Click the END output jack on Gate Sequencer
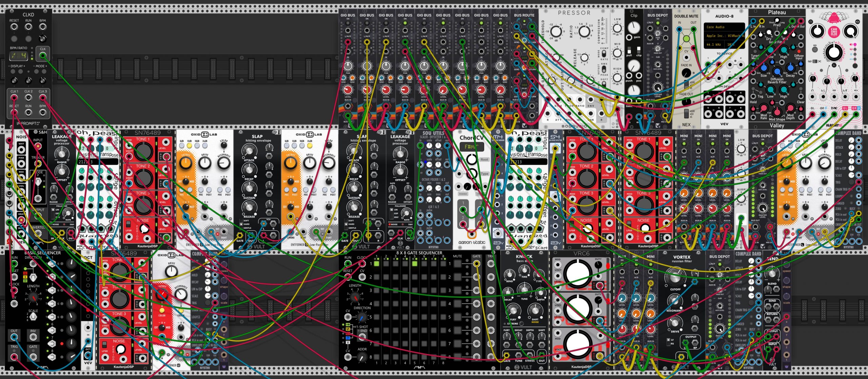The image size is (868, 379). click(362, 337)
